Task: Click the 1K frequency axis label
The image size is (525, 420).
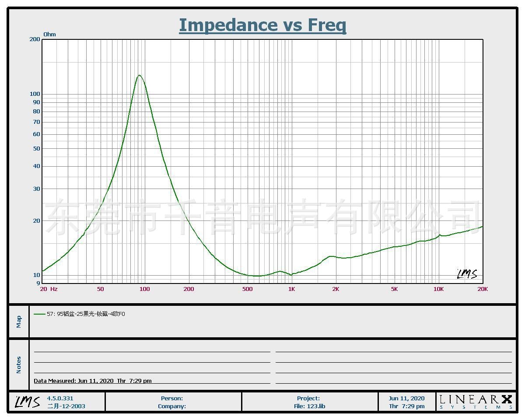Action: pos(291,289)
